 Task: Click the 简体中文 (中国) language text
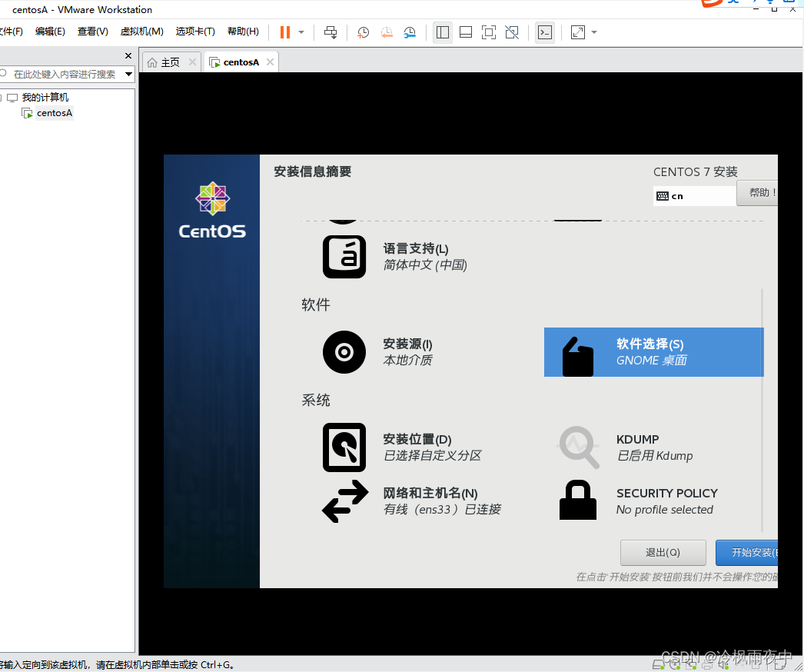tap(425, 265)
